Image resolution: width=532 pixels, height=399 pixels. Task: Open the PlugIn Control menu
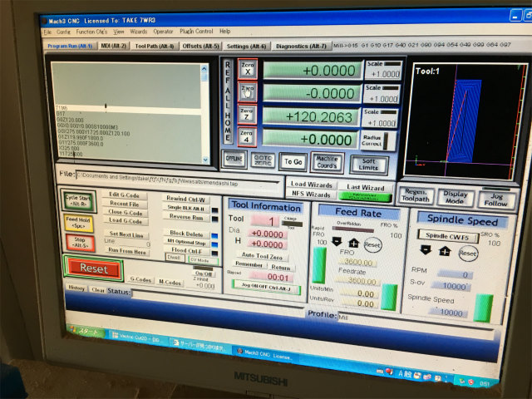[196, 32]
